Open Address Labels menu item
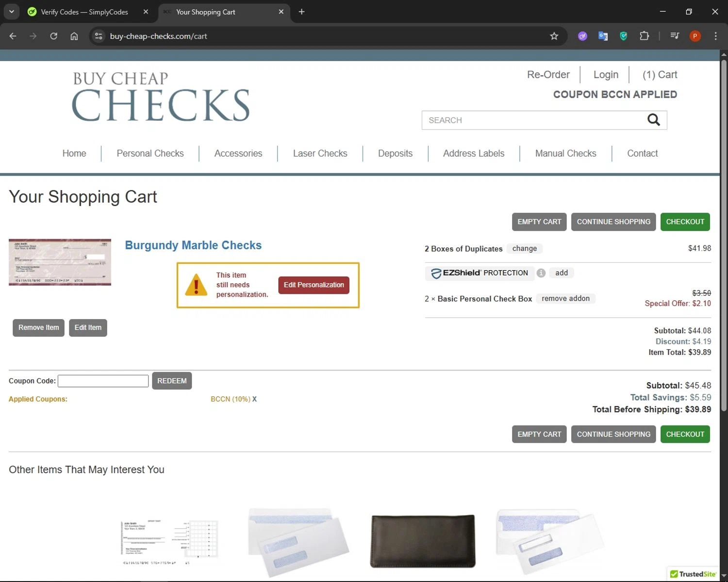 pyautogui.click(x=474, y=153)
